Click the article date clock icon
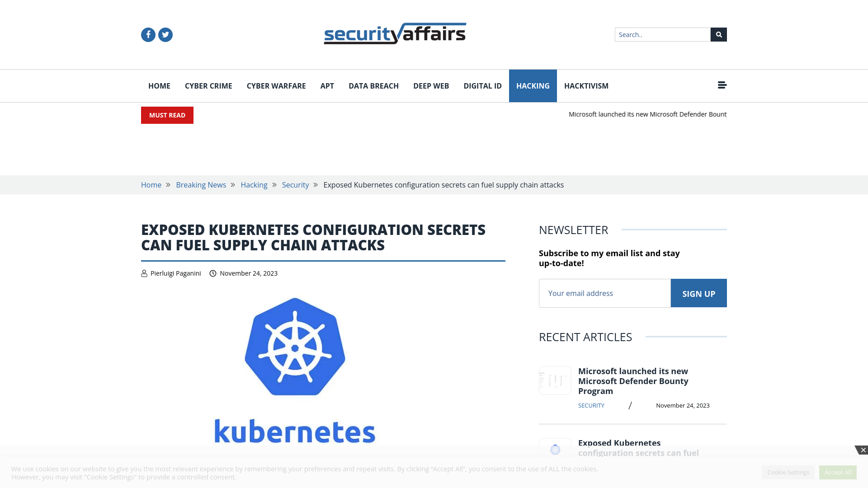 pos(213,273)
